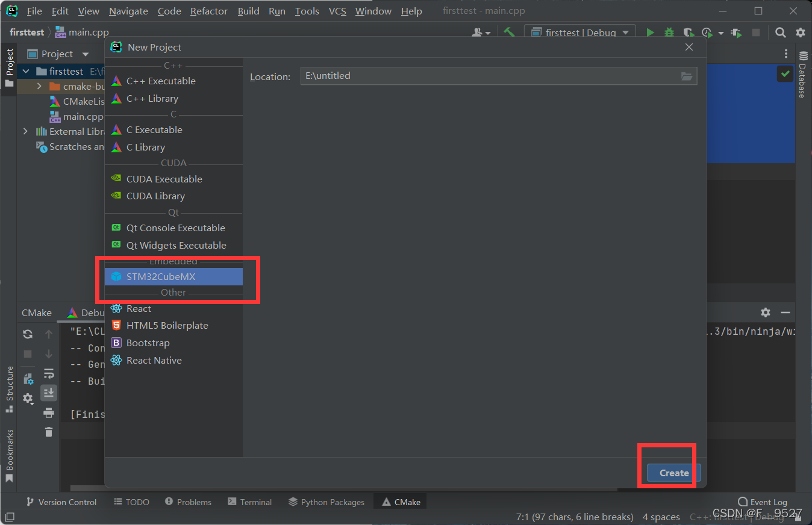The width and height of the screenshot is (812, 525).
Task: Open the Version Control tool window
Action: pos(60,502)
